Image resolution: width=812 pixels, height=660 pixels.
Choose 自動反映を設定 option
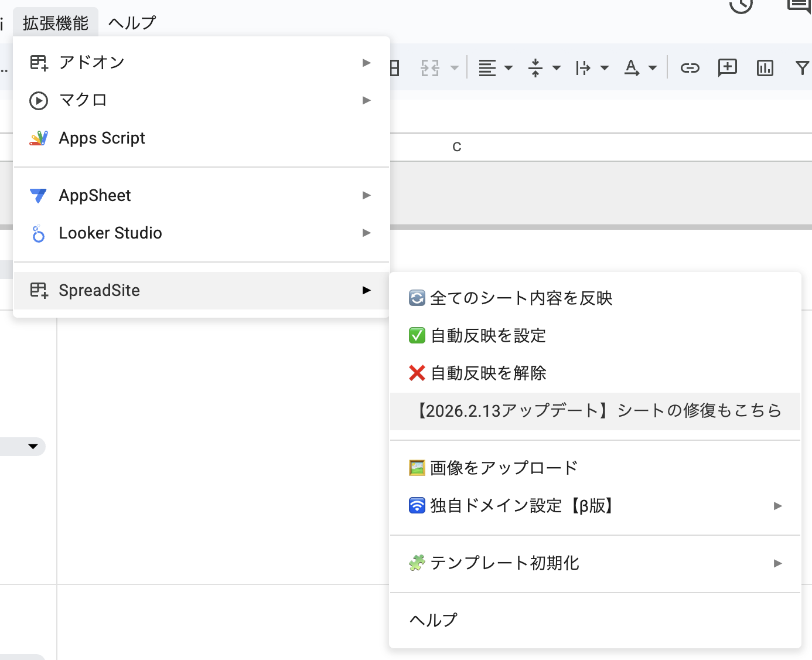(x=488, y=336)
